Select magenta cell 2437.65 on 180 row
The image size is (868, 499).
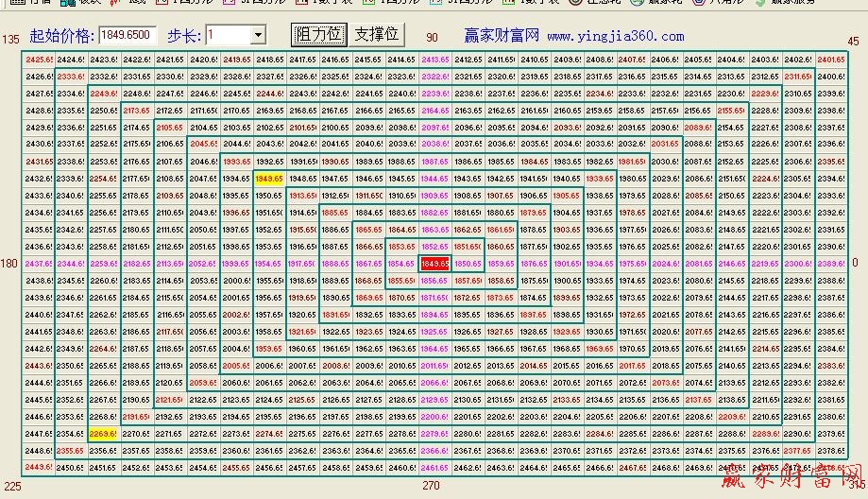click(x=40, y=264)
